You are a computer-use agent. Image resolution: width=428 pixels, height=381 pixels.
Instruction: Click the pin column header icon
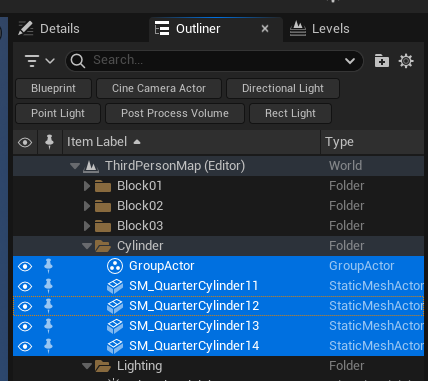pyautogui.click(x=49, y=142)
